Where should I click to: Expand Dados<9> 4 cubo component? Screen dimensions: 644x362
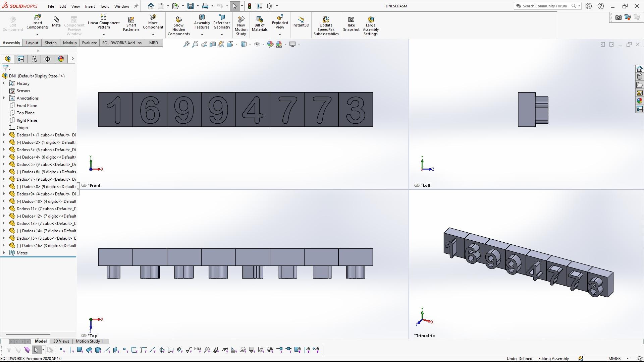4,194
